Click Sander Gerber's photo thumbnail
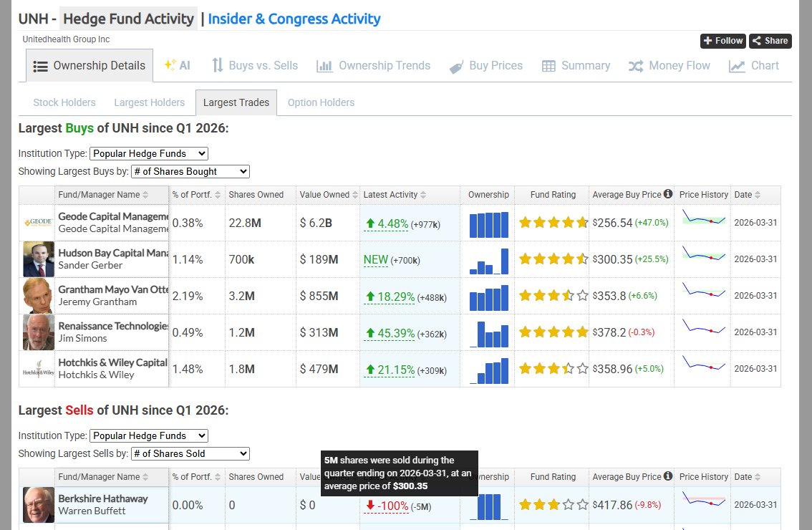The width and height of the screenshot is (812, 530). [39, 259]
